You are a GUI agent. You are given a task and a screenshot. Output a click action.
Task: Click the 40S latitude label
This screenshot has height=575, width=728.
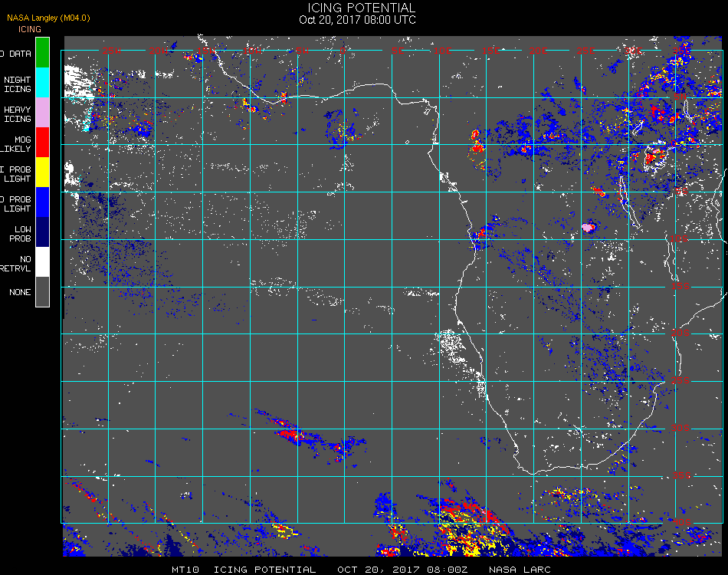coord(682,523)
